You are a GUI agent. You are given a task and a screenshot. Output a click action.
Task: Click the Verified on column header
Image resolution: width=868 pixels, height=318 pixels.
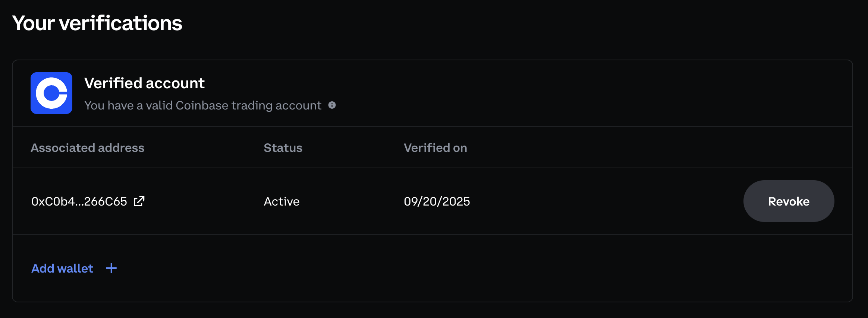(435, 148)
